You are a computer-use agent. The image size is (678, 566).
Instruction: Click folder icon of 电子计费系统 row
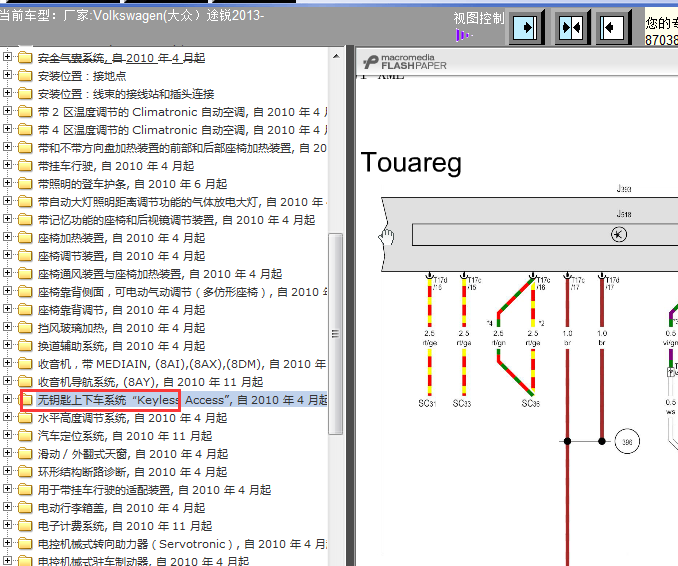click(x=26, y=526)
